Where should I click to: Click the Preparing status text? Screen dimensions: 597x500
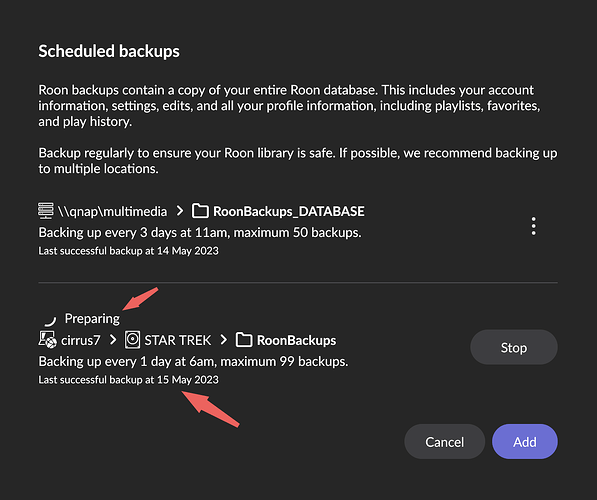click(92, 319)
